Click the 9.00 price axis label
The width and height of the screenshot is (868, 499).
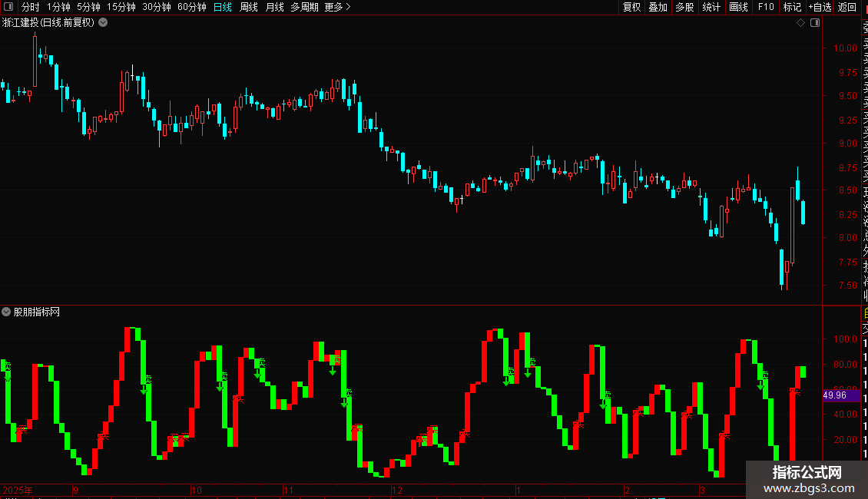pyautogui.click(x=847, y=144)
